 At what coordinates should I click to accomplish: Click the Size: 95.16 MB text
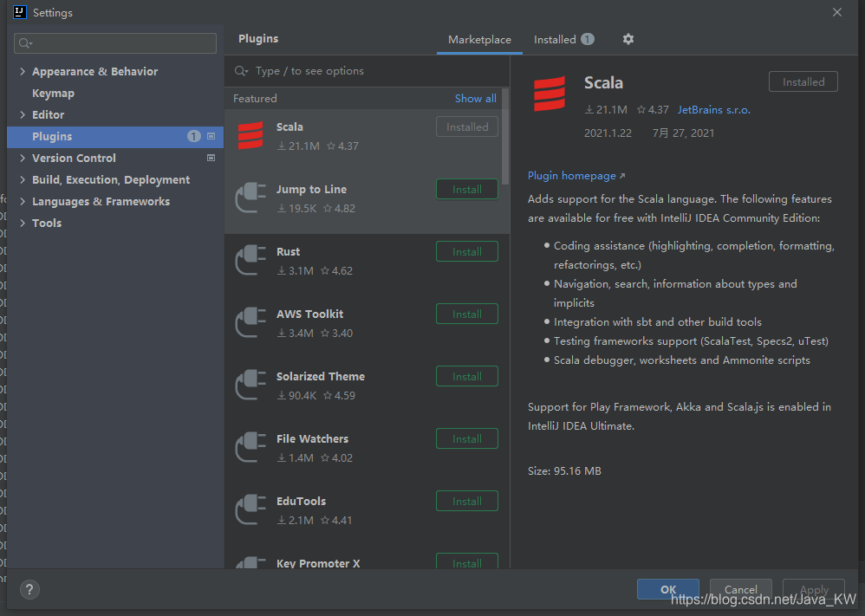pos(564,471)
